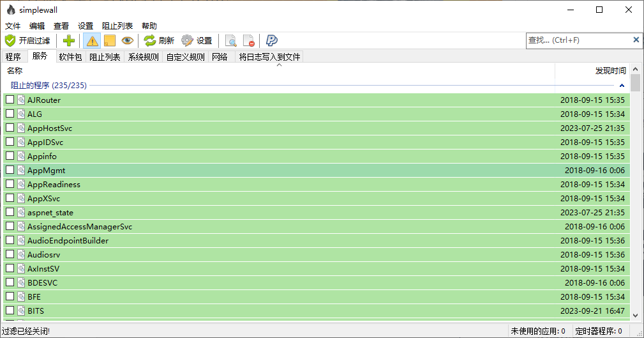
Task: Click the list's vertical scrollbar down arrow
Action: point(635,314)
